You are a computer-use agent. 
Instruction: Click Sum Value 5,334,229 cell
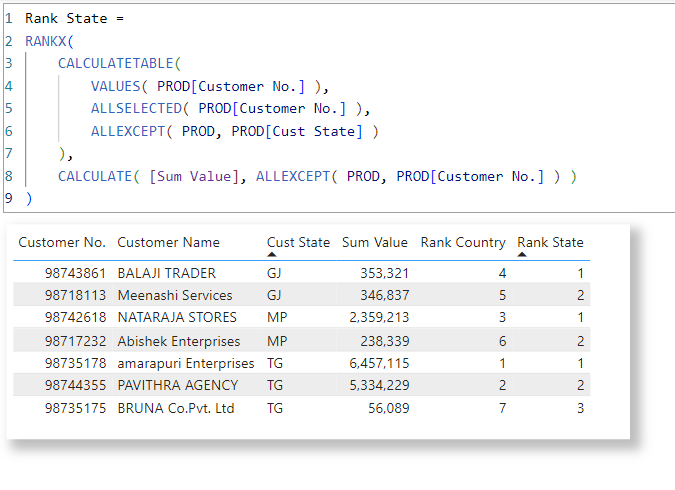[x=379, y=385]
